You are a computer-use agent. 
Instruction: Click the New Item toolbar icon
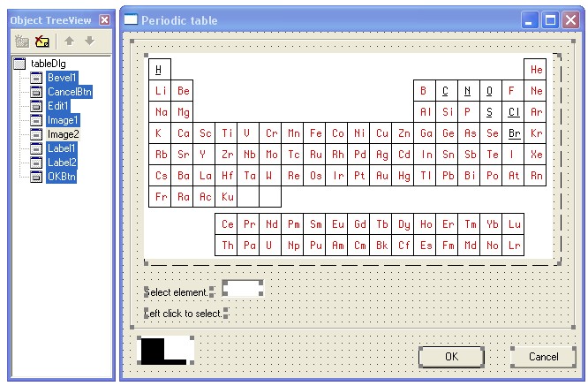pos(23,41)
